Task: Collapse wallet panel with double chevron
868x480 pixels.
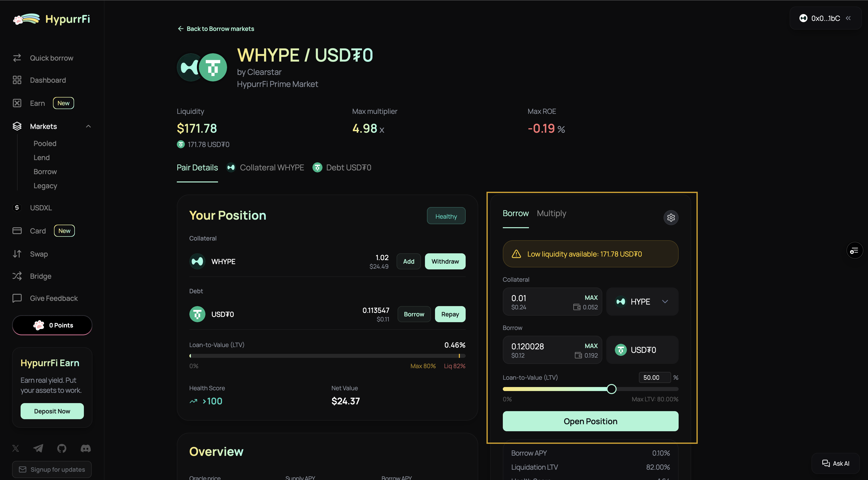Action: (848, 18)
